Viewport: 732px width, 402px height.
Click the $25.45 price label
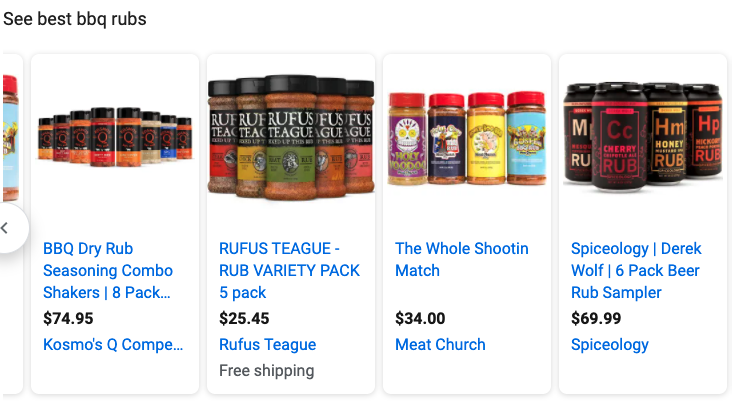click(x=244, y=318)
